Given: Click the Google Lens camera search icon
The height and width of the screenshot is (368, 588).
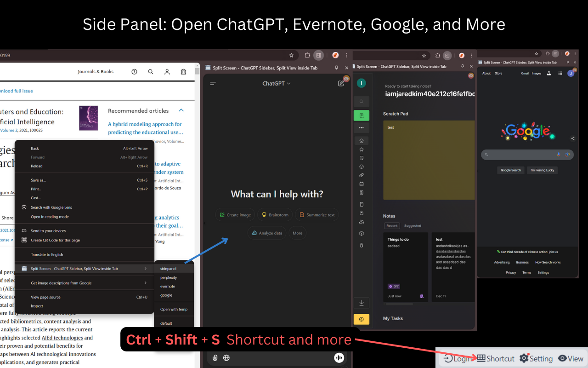Looking at the screenshot, I should click(568, 155).
